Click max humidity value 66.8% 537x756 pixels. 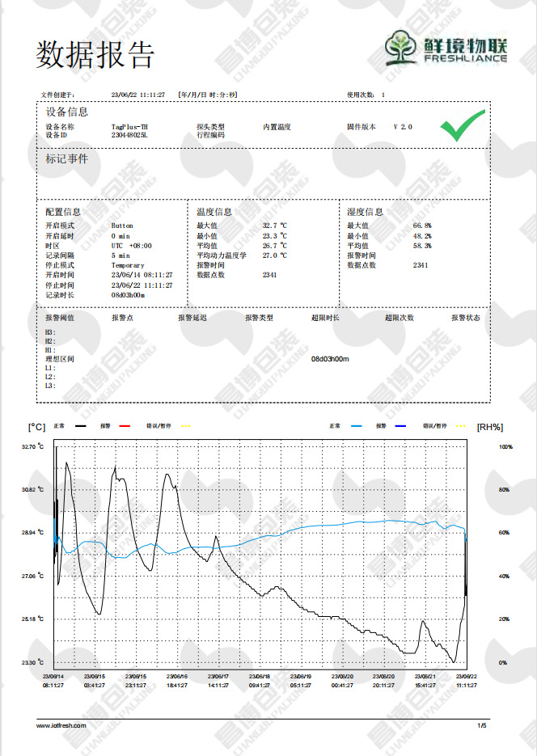422,226
